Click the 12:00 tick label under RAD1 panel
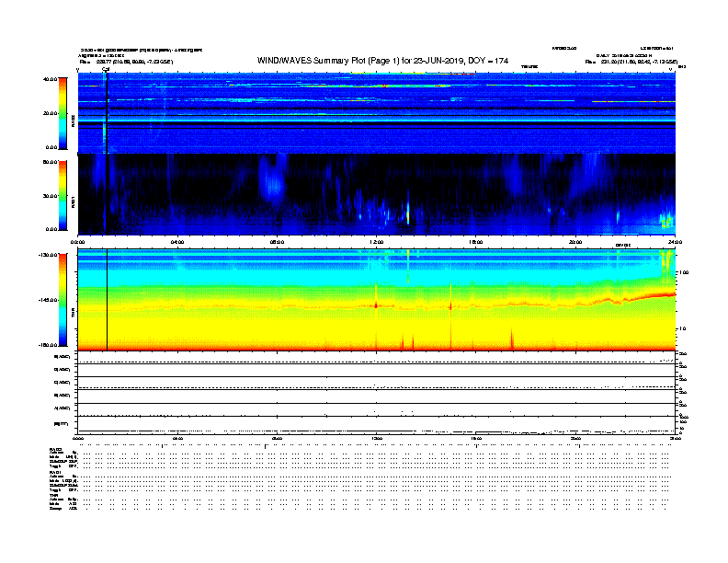This screenshot has height=563, width=728. [x=377, y=242]
